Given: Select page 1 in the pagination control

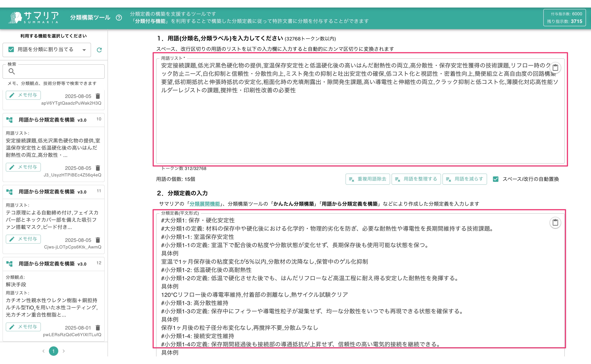Looking at the screenshot, I should [53, 351].
